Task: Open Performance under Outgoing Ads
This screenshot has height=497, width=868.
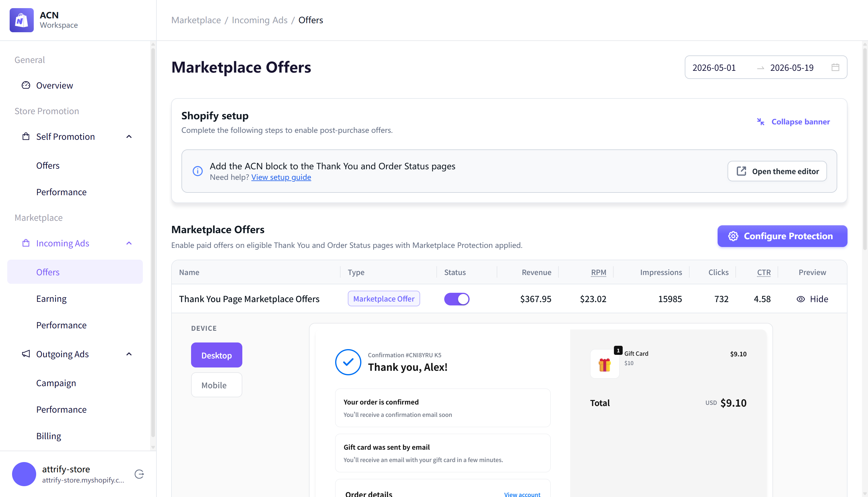Action: (75, 409)
